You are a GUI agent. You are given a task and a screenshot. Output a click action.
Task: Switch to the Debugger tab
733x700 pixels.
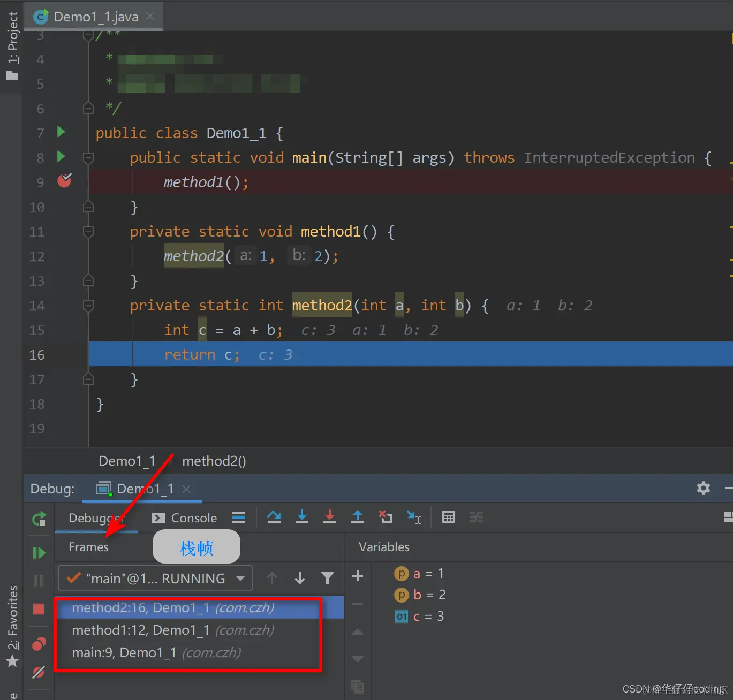[96, 518]
